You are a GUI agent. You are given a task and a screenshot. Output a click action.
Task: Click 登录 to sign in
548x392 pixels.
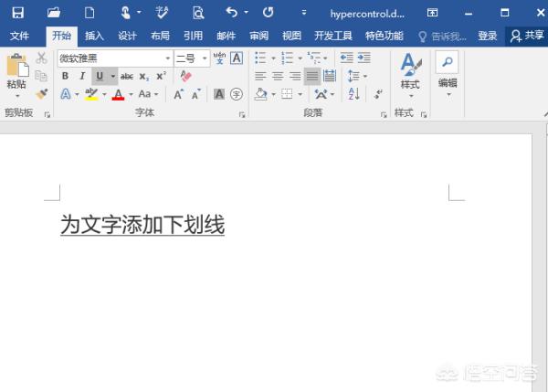click(487, 36)
